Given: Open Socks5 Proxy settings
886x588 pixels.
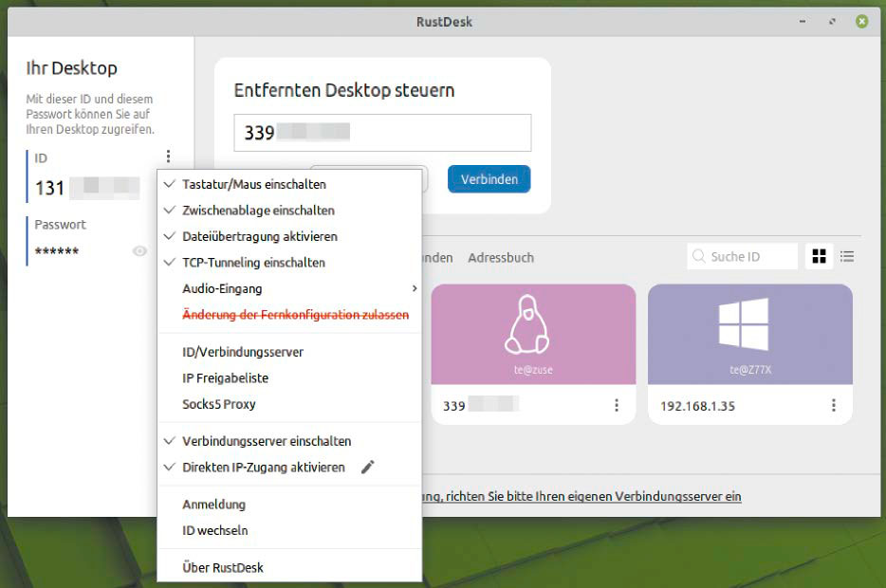Looking at the screenshot, I should tap(290, 404).
